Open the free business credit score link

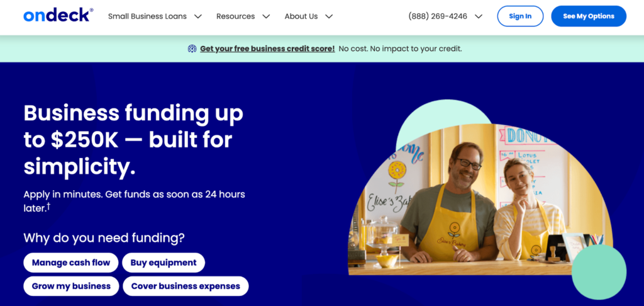tap(267, 48)
